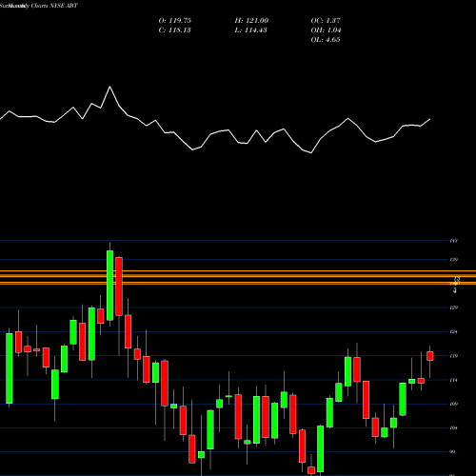Screen dimensions: 476x476
Task: Click the 114 price axis label
Action: (454, 380)
